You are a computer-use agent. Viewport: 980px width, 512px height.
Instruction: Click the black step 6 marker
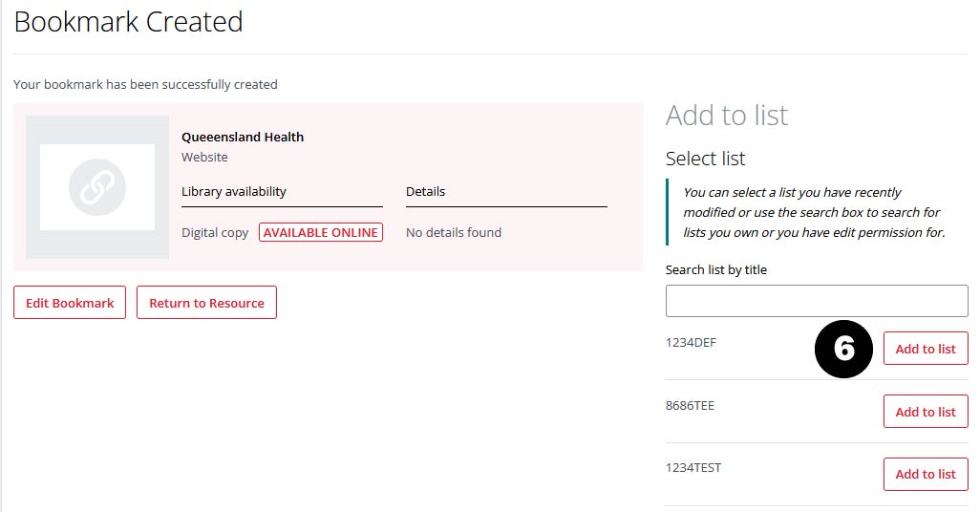843,349
